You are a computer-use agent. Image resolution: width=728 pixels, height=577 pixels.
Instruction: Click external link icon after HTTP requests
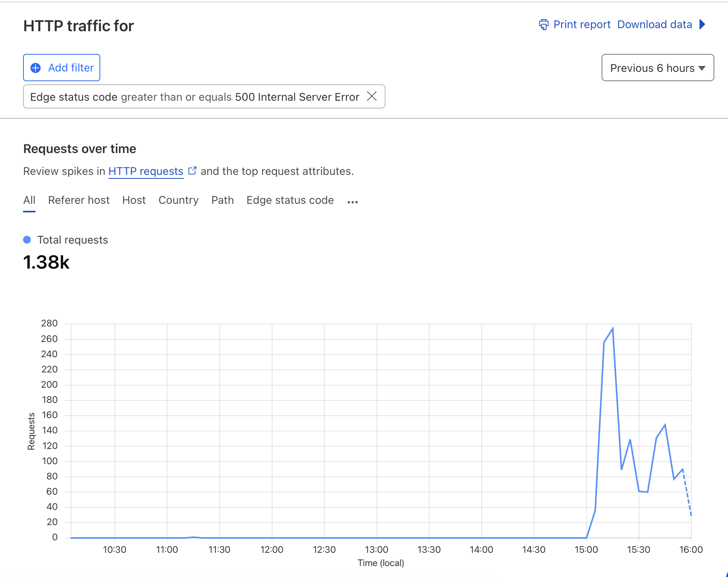tap(192, 171)
